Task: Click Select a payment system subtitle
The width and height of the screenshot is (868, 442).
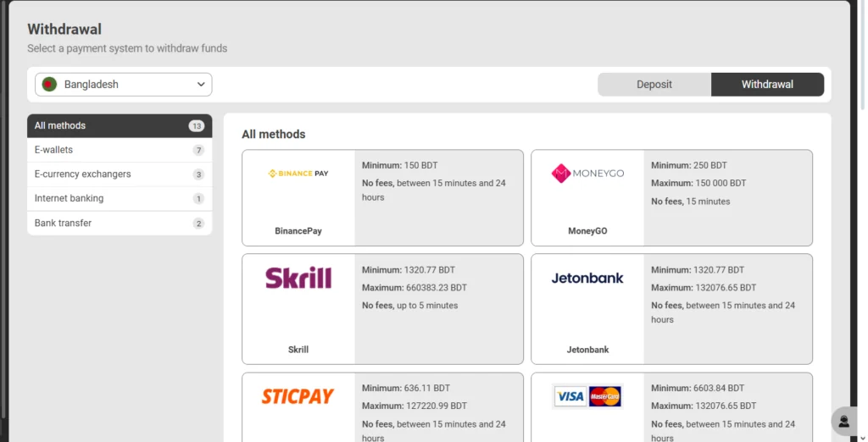Action: coord(127,48)
